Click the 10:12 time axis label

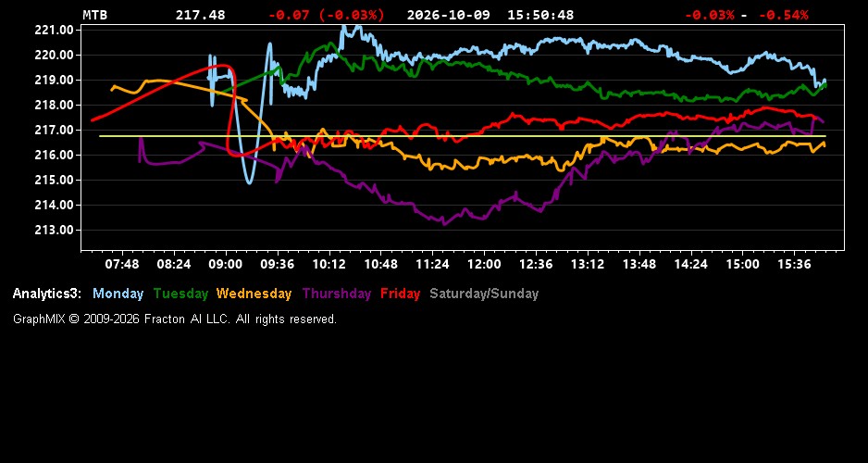329,264
